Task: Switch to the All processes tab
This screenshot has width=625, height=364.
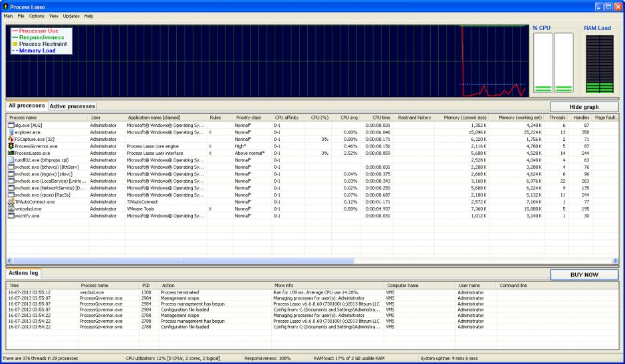Action: (x=27, y=106)
